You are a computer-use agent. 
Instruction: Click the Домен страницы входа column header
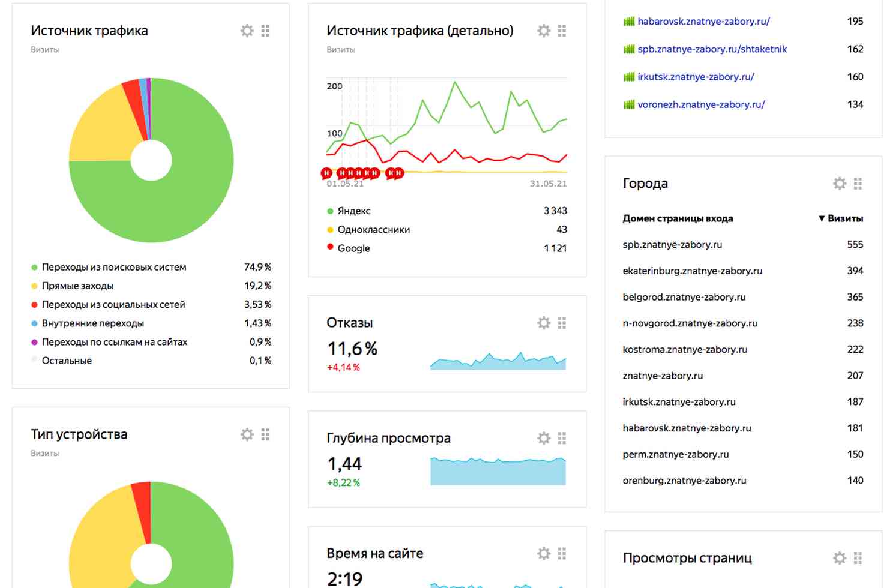point(677,218)
